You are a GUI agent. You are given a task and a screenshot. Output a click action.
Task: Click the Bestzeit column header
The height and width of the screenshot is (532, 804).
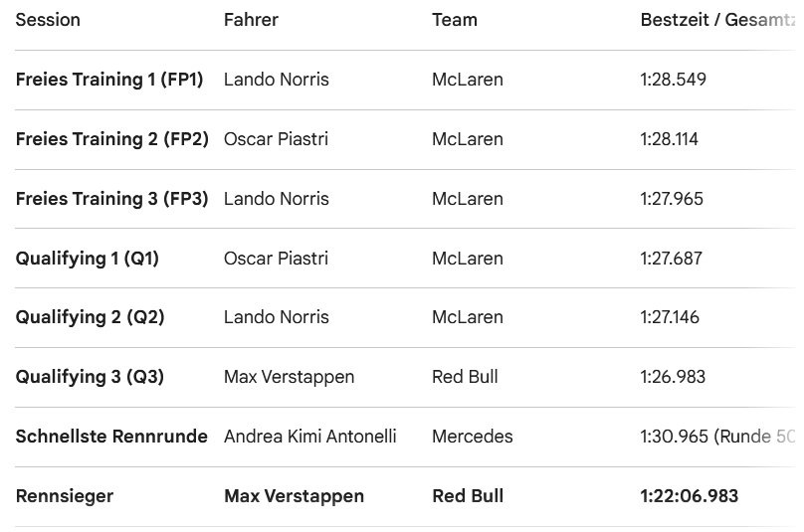click(x=716, y=20)
